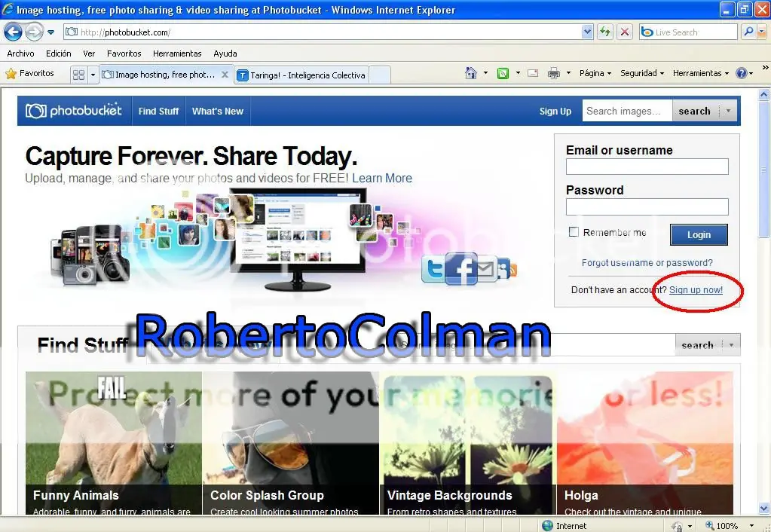Click the RSS feeds icon

[x=503, y=74]
